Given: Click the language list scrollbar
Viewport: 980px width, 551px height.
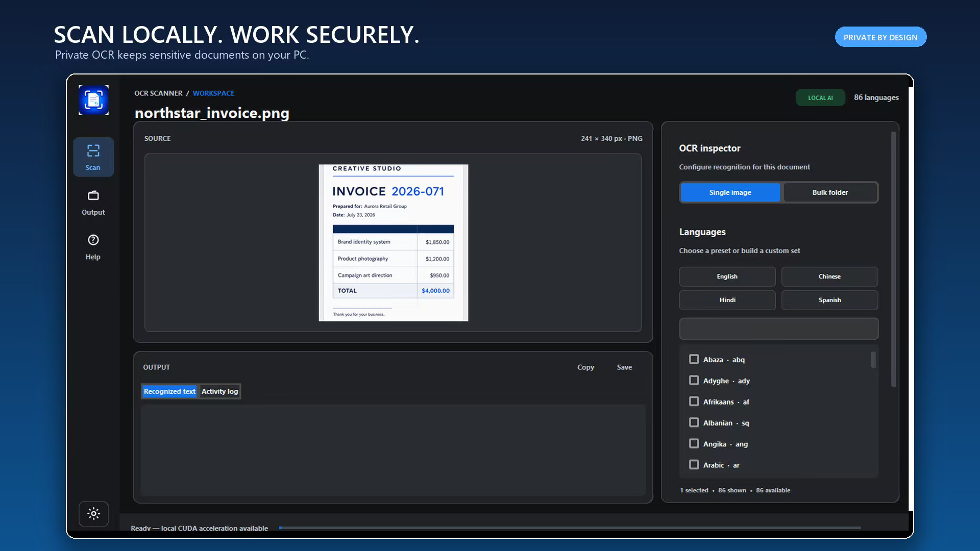Looking at the screenshot, I should [x=873, y=360].
